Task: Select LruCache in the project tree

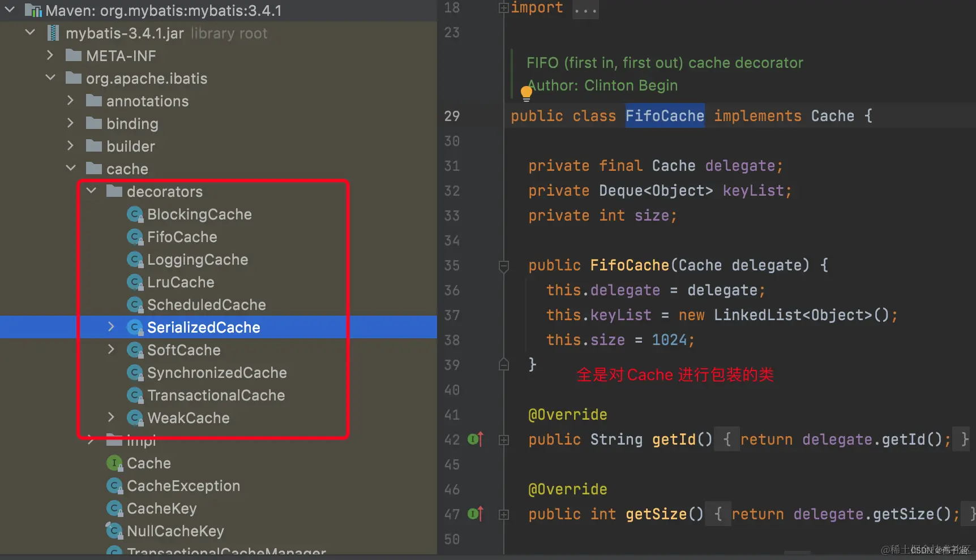Action: [x=181, y=282]
